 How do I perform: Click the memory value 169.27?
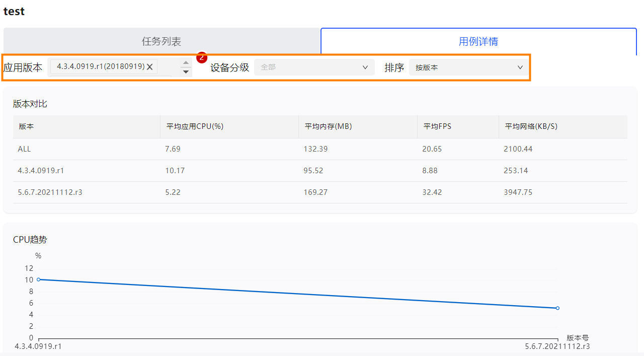[x=315, y=192]
